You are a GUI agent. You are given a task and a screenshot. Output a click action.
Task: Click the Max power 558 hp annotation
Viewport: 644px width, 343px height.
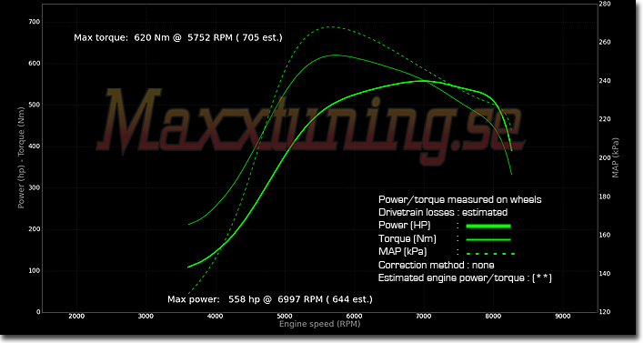point(270,299)
